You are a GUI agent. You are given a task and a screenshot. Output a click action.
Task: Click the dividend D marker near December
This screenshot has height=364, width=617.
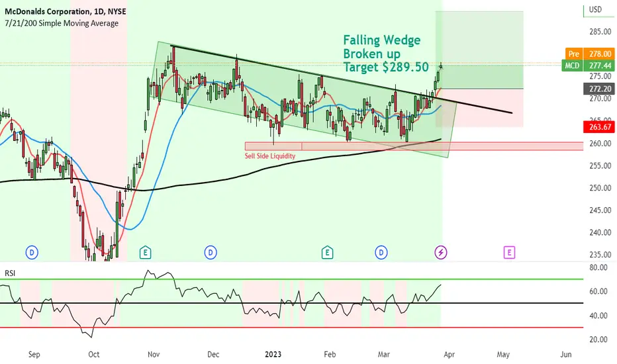click(x=211, y=252)
